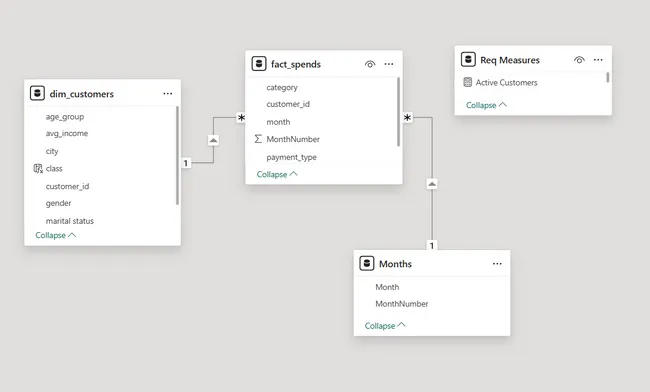This screenshot has height=392, width=650.
Task: Click the fact_spends field list scrollbar
Action: 399,112
